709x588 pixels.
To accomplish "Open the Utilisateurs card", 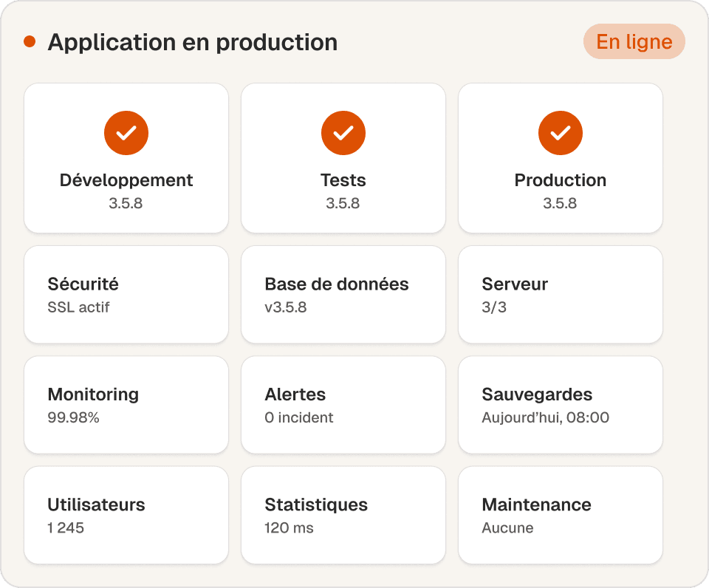I will (x=126, y=515).
